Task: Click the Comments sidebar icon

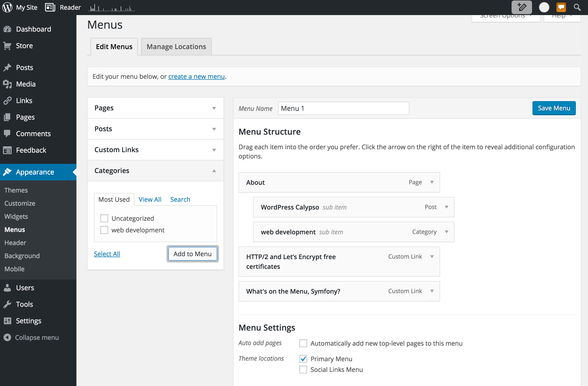Action: click(7, 133)
